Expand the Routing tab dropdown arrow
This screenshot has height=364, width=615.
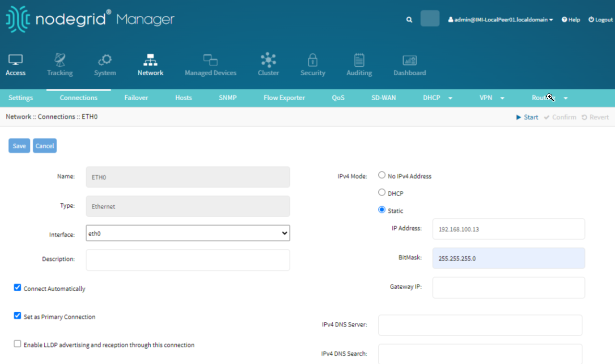tap(566, 98)
